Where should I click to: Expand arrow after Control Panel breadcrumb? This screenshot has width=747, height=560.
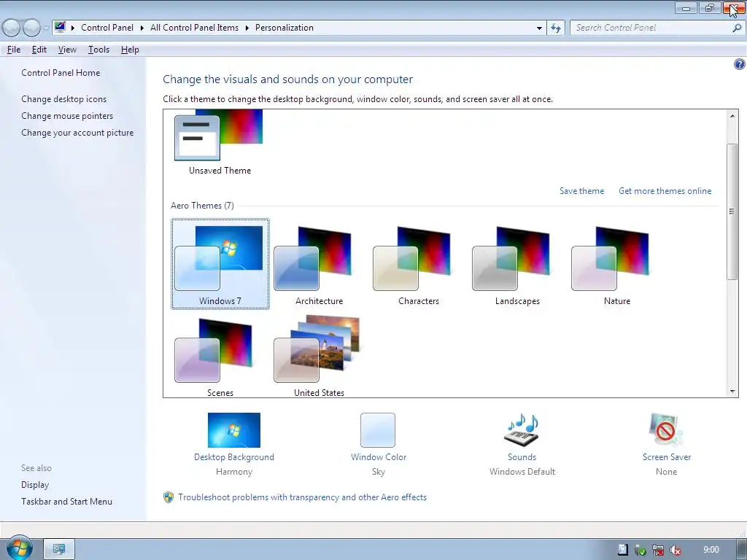click(x=142, y=28)
